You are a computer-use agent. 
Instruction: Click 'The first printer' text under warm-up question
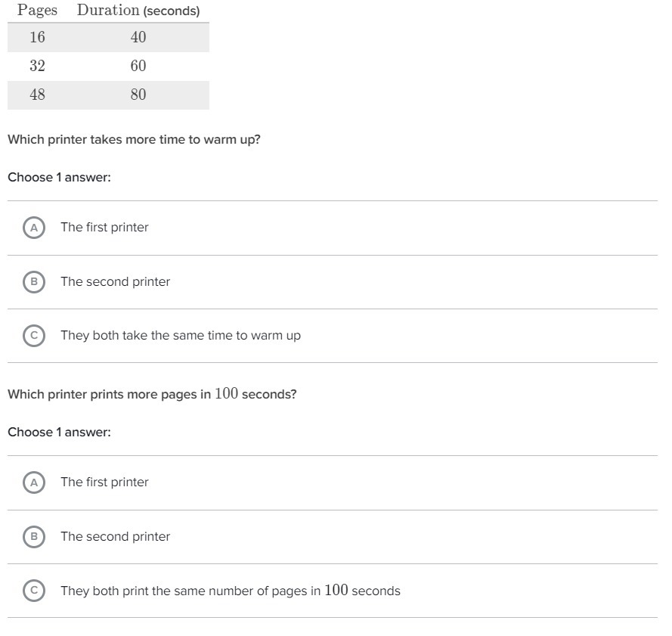pyautogui.click(x=104, y=228)
